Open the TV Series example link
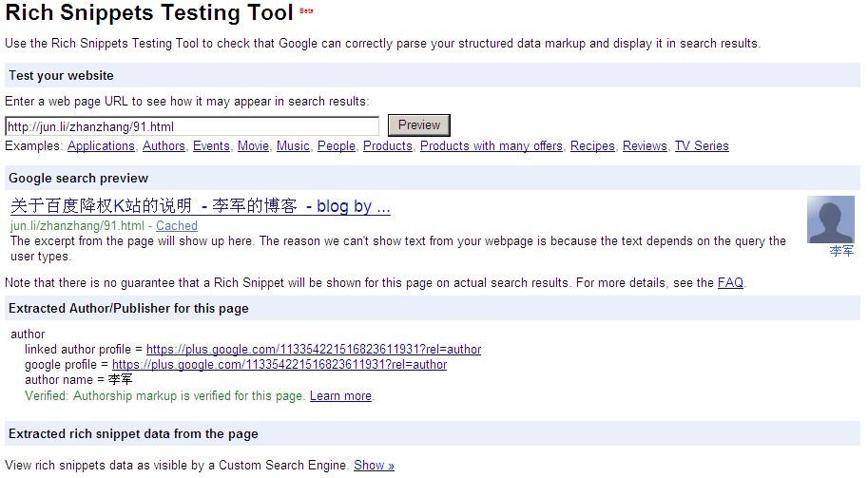Screen dimensions: 868x478 click(702, 146)
